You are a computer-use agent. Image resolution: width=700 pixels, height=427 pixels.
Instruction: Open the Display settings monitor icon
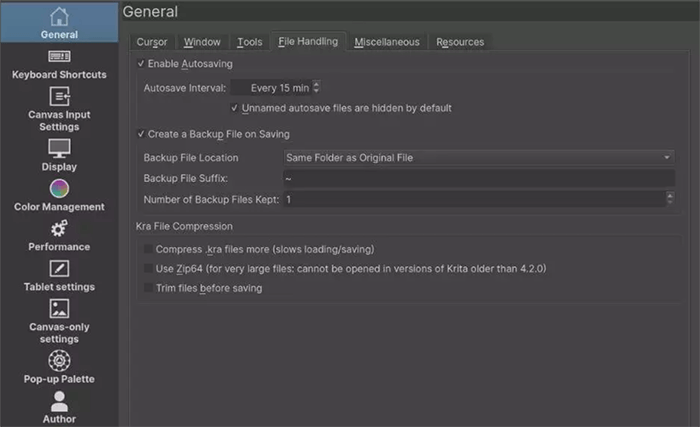(59, 148)
